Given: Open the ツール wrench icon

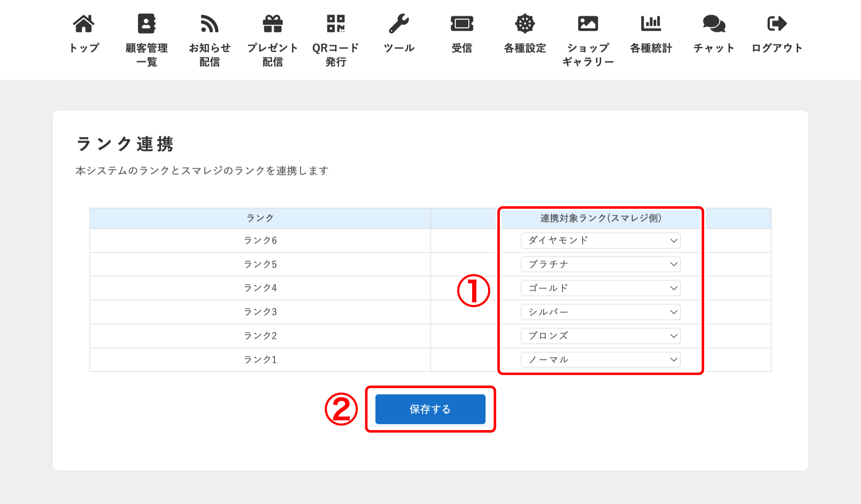Looking at the screenshot, I should coord(399,24).
